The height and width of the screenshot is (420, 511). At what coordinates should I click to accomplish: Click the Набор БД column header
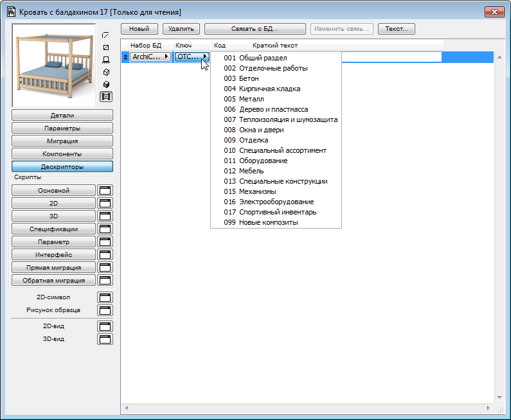pyautogui.click(x=151, y=46)
